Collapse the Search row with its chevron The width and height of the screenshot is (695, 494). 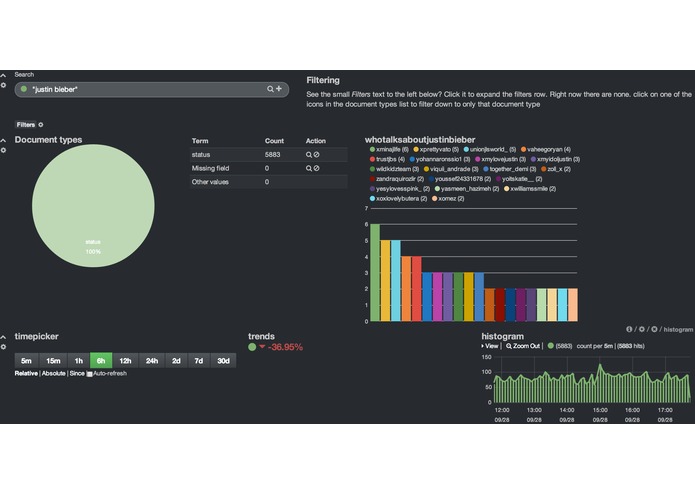[x=3, y=76]
